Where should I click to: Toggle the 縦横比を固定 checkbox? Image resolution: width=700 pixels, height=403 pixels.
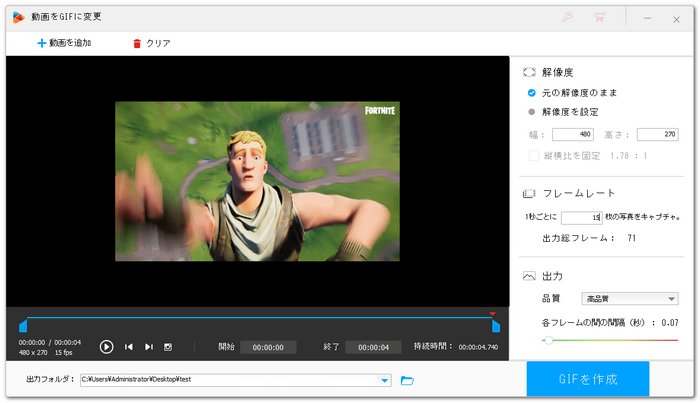[x=533, y=156]
